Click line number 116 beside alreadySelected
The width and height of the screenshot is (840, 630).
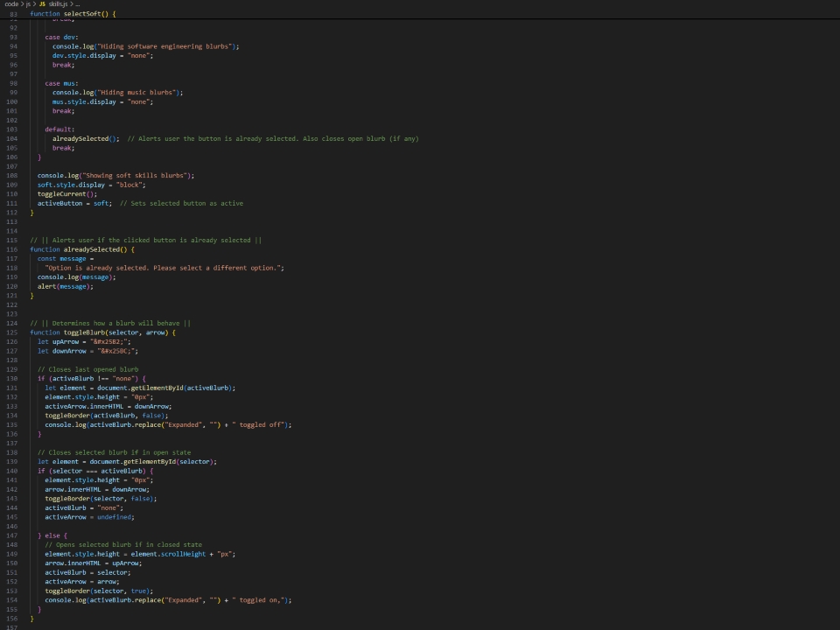(x=12, y=248)
